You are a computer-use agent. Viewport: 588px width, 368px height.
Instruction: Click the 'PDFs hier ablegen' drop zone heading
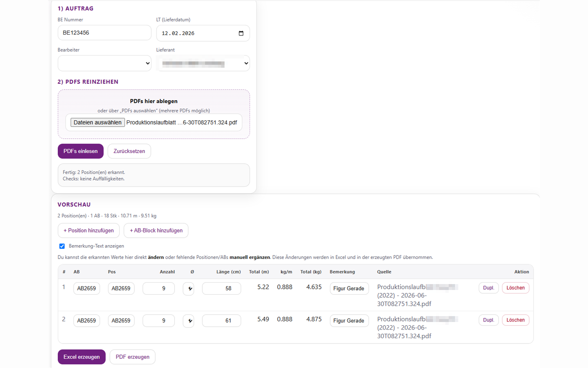click(x=154, y=101)
